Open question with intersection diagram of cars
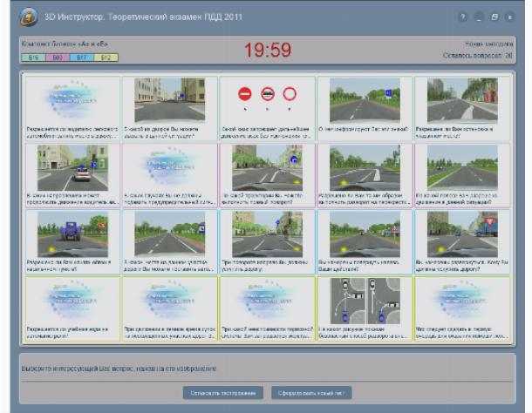The width and height of the screenshot is (532, 413). (x=365, y=308)
